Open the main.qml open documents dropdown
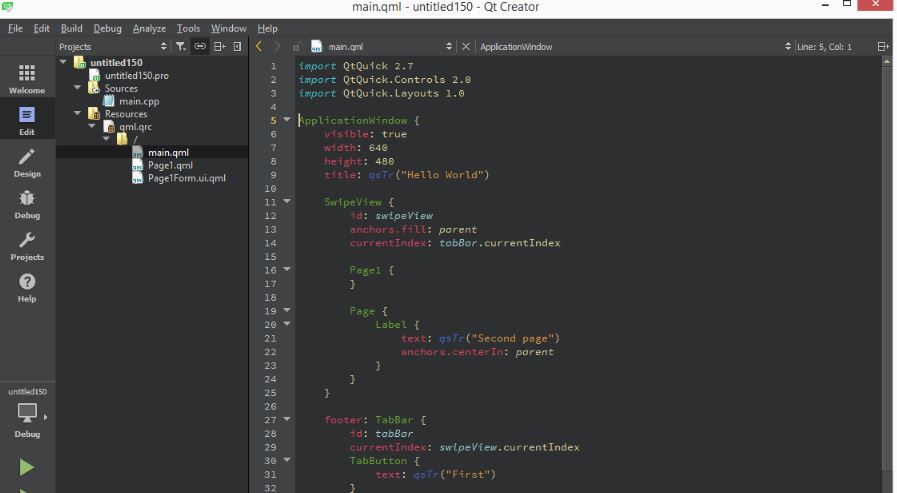 (x=389, y=46)
